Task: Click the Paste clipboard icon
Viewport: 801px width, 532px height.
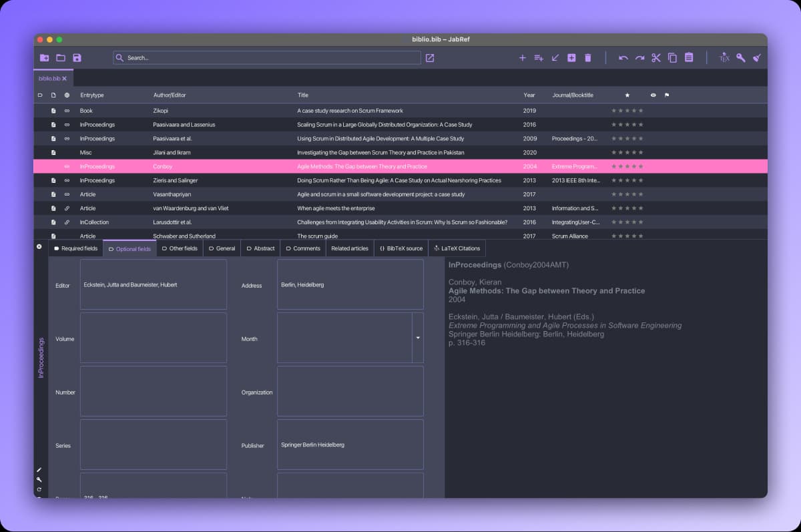Action: 689,58
